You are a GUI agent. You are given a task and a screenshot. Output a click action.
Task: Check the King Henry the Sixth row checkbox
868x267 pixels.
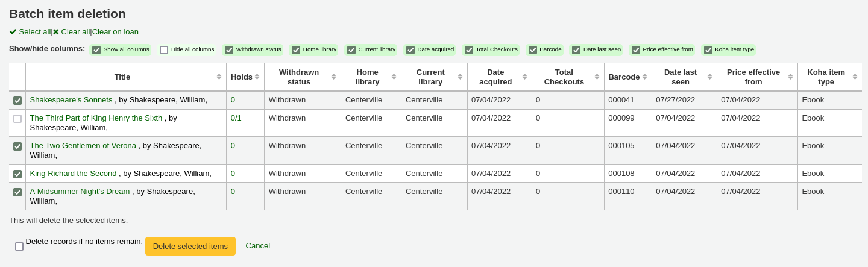coord(17,119)
